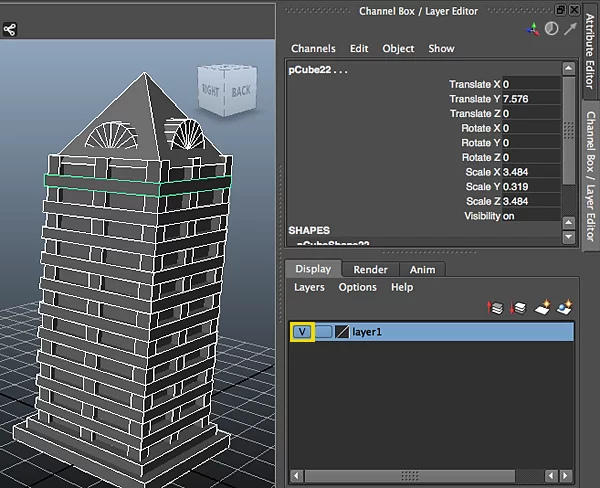Select the Visibility attribute label

tap(482, 216)
